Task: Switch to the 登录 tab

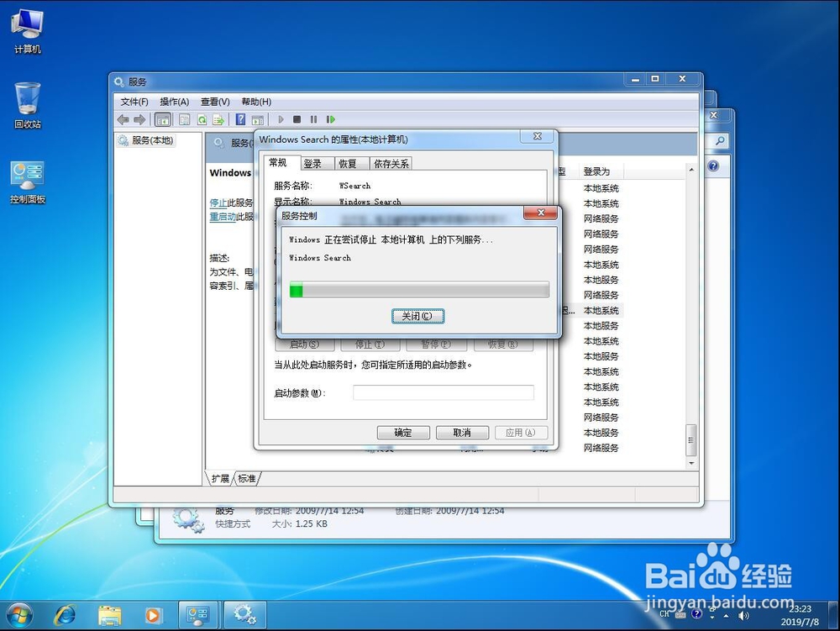Action: point(312,163)
